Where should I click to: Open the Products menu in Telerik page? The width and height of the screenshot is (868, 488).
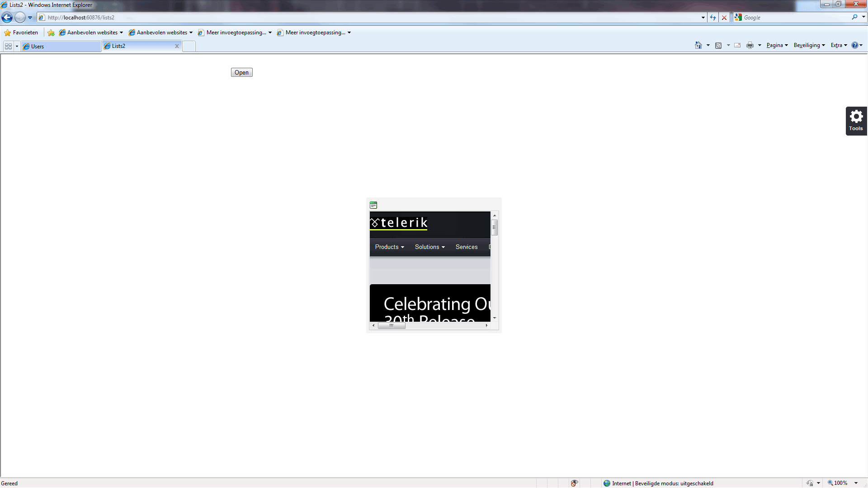(x=390, y=247)
